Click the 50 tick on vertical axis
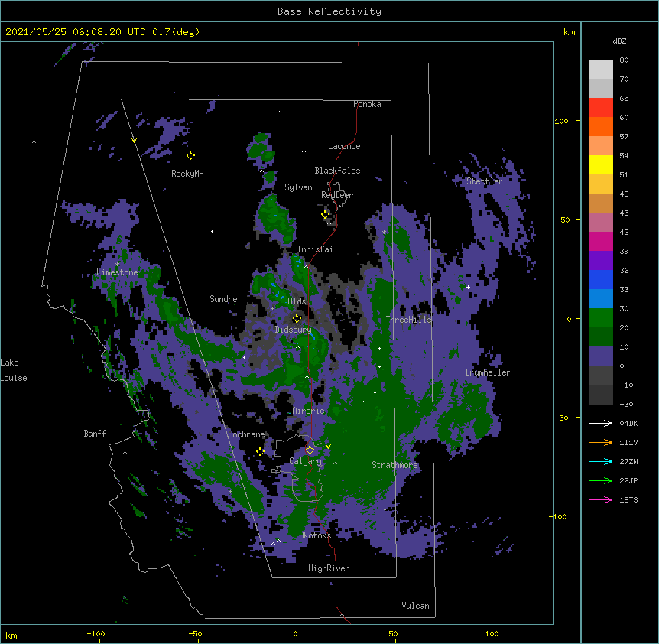The width and height of the screenshot is (659, 644). [565, 220]
